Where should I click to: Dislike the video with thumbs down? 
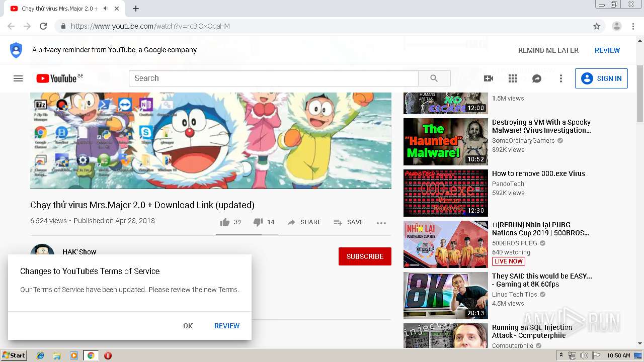258,222
